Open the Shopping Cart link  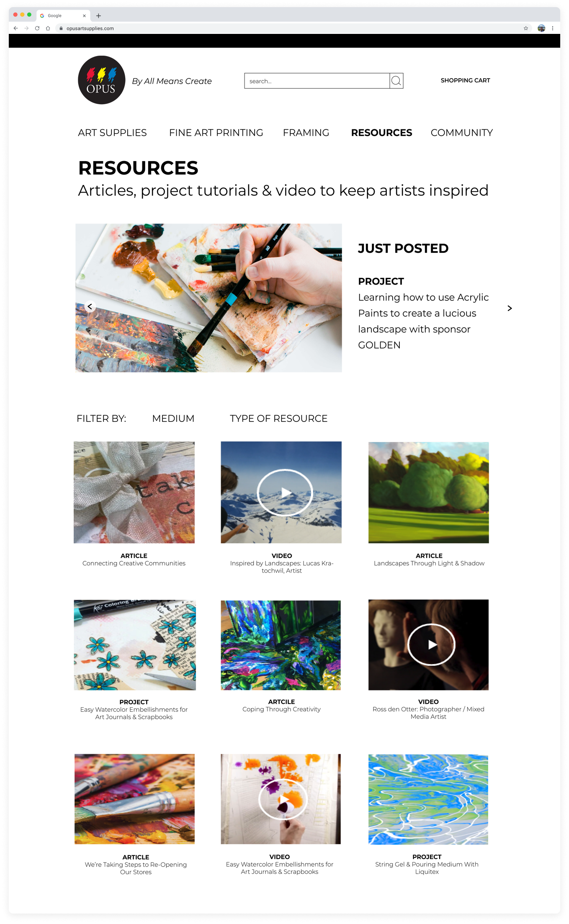tap(465, 80)
